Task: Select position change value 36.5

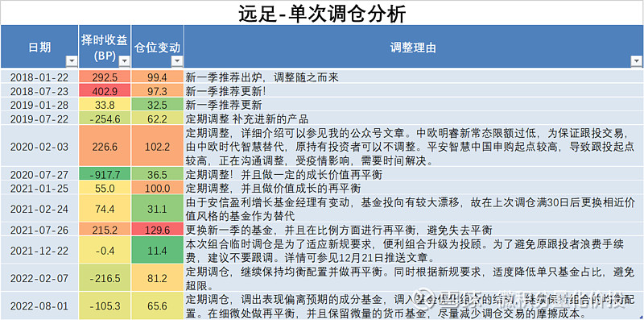Action: pyautogui.click(x=157, y=174)
